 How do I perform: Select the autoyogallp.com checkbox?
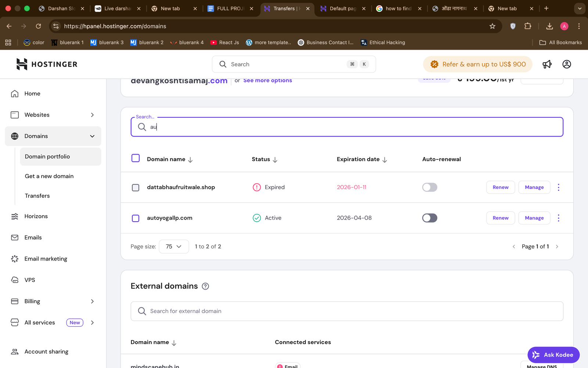tap(136, 218)
